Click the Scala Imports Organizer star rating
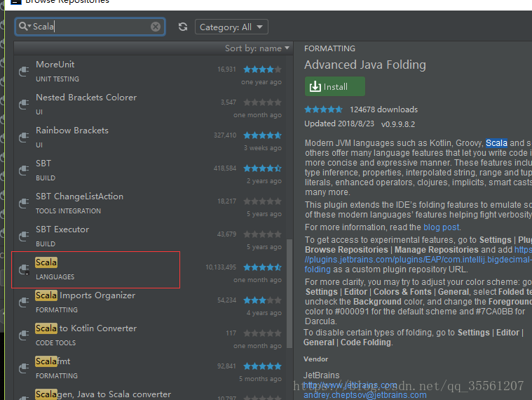The height and width of the screenshot is (400, 532). coord(262,300)
